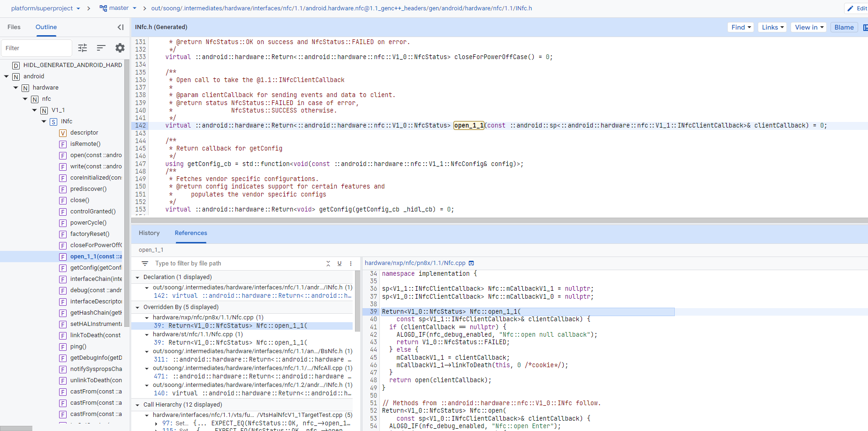Collapse all reference groups icon

[328, 264]
